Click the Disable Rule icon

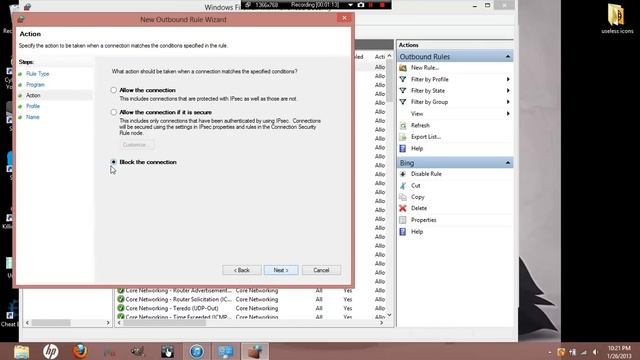[403, 174]
